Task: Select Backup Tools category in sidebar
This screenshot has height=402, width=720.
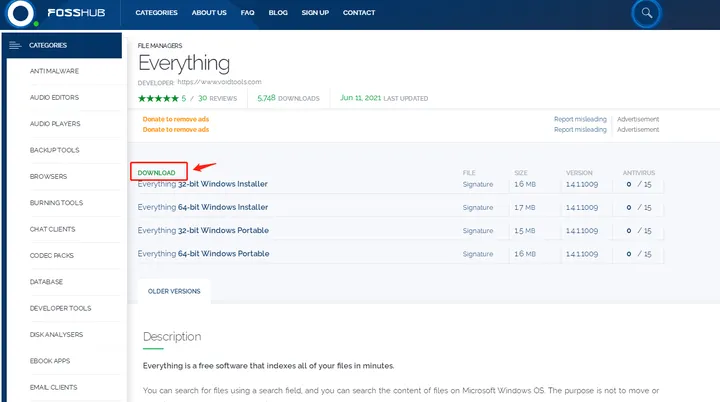Action: pos(55,150)
